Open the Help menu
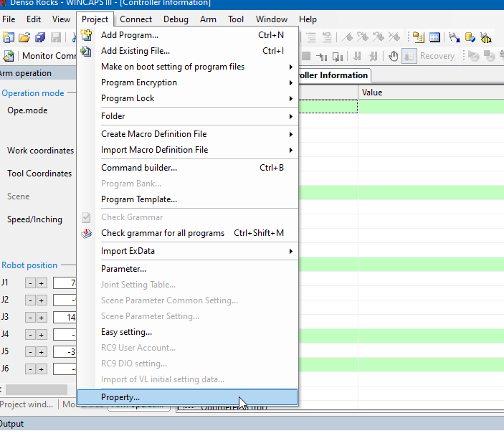 [308, 19]
